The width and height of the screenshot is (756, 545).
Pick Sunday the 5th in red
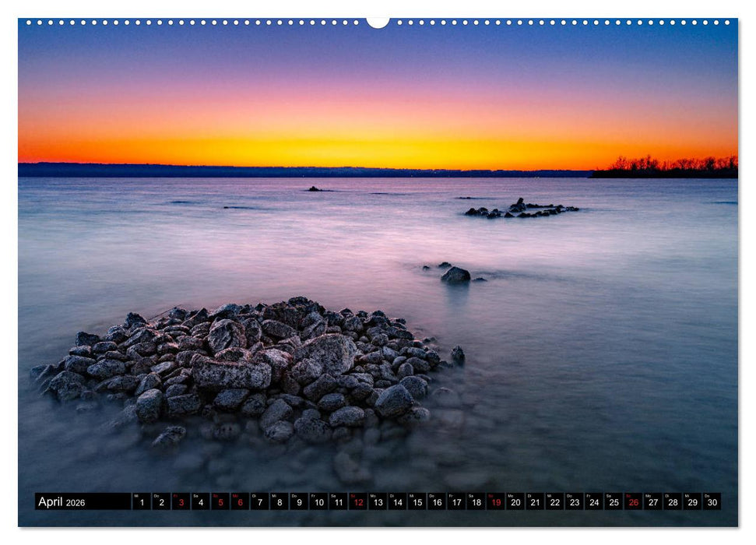click(220, 502)
